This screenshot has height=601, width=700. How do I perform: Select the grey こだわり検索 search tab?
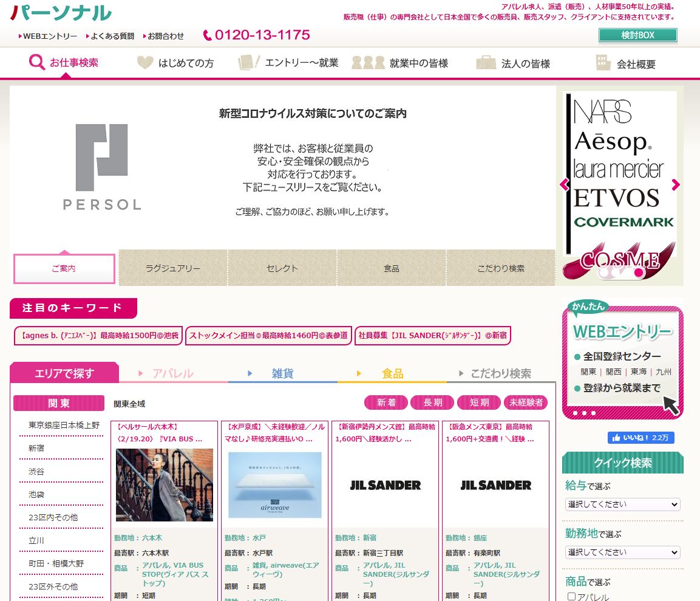(x=501, y=373)
